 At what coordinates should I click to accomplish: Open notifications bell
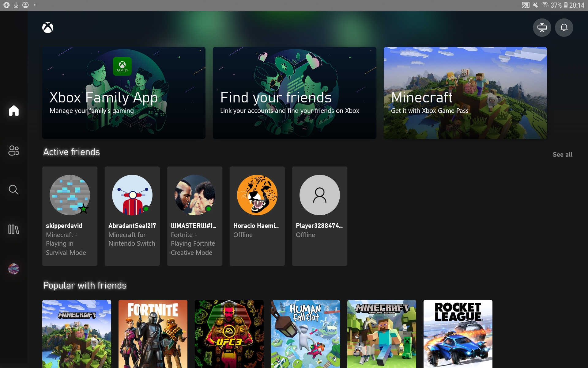click(x=564, y=28)
